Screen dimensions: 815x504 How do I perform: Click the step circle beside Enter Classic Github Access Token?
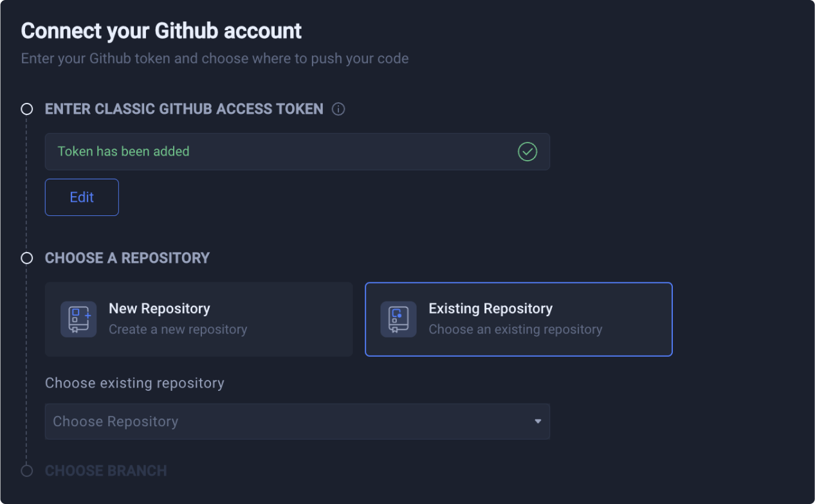point(27,109)
